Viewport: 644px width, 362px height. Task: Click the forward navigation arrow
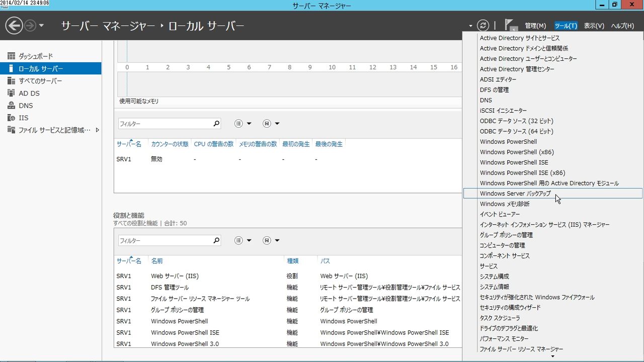30,25
